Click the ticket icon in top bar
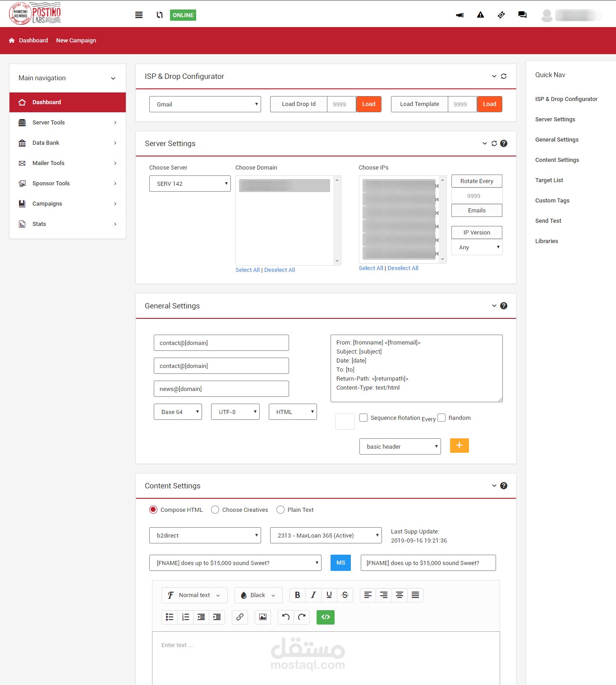The height and width of the screenshot is (685, 616). coord(501,15)
